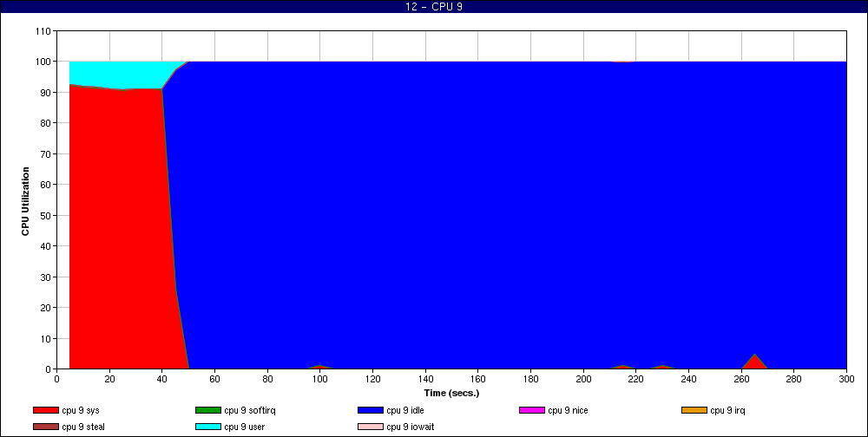The height and width of the screenshot is (437, 868).
Task: Select the 'cpu 9 user' legend label
Action: [244, 427]
